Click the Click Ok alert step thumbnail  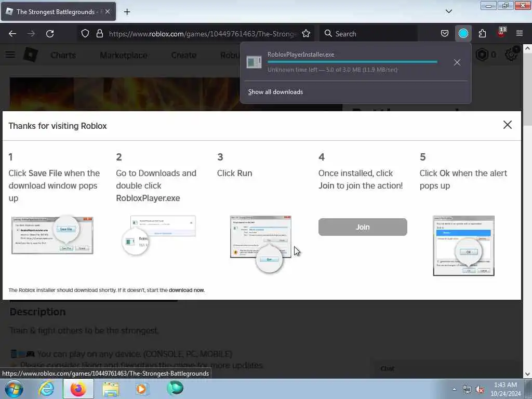coord(463,246)
